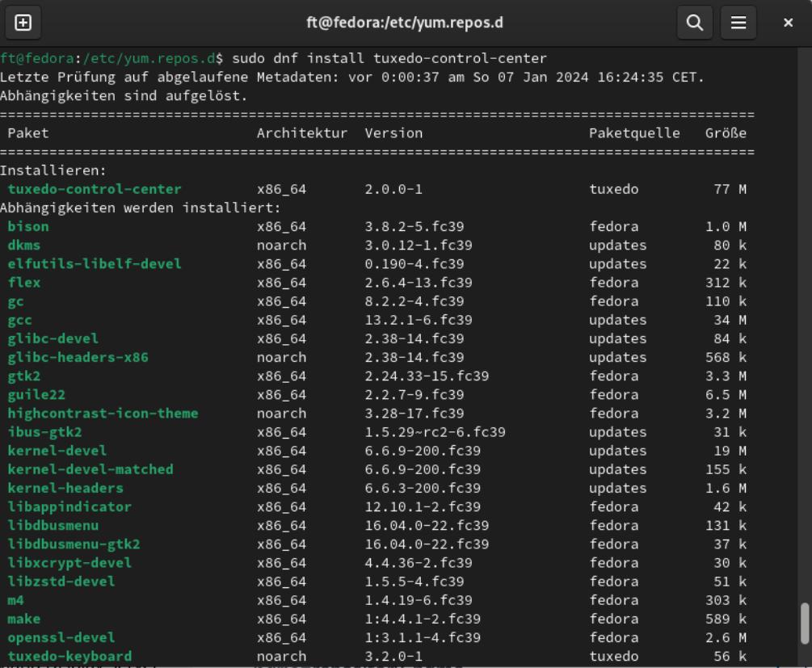This screenshot has width=812, height=668.
Task: Click version 1.5.29~rc2-6.fc39
Action: 435,432
